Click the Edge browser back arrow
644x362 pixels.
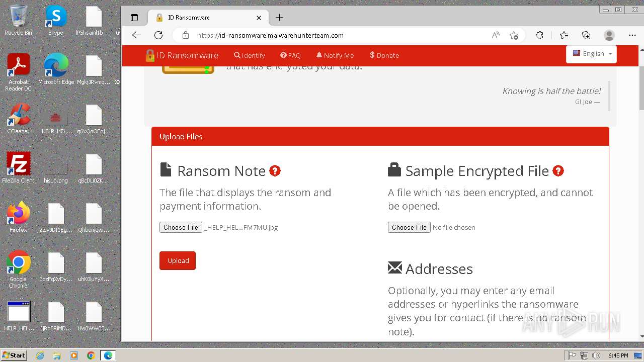pos(136,35)
